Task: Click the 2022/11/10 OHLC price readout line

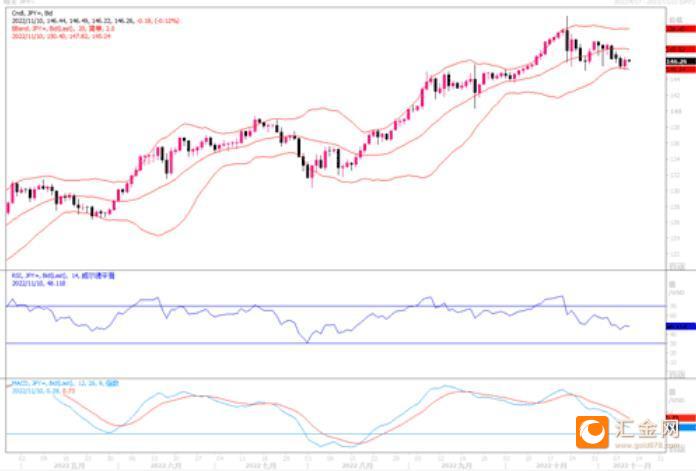Action: (x=95, y=21)
